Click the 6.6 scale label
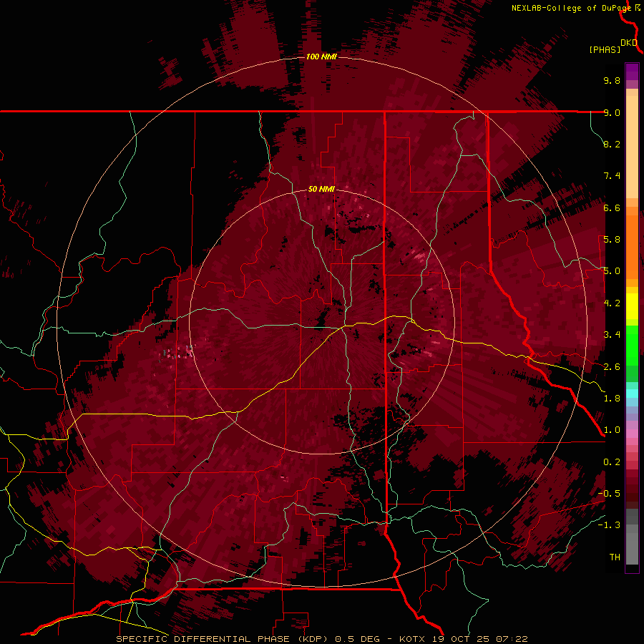 612,208
